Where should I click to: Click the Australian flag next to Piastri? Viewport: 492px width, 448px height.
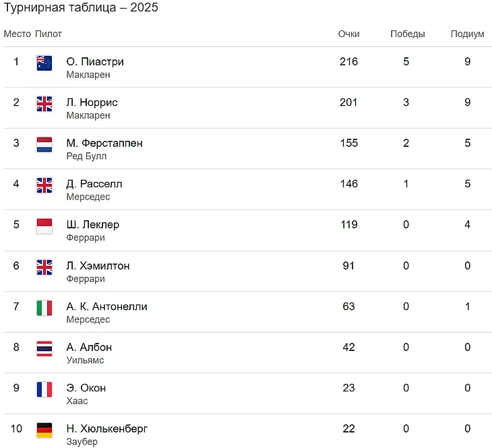point(44,63)
